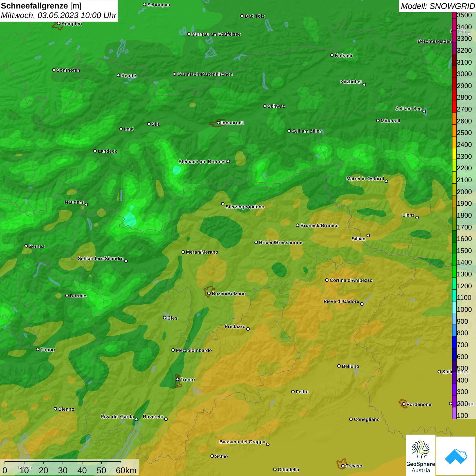Click the Innsbruck city marker
The width and height of the screenshot is (476, 476).
[x=219, y=123]
